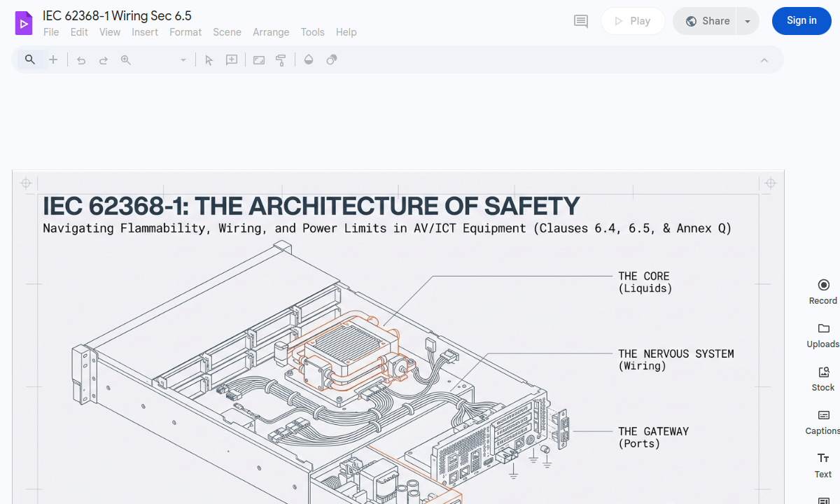Open the Format menu
This screenshot has width=840, height=504.
(185, 32)
